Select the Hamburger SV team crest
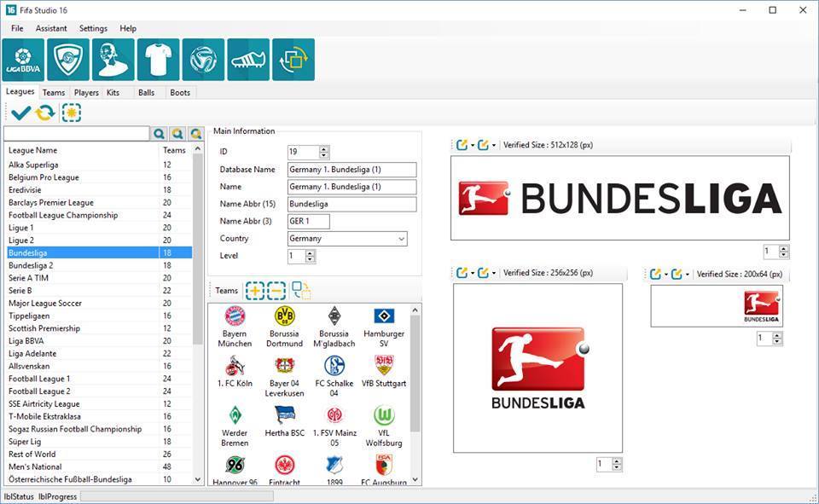This screenshot has width=819, height=504. click(384, 316)
